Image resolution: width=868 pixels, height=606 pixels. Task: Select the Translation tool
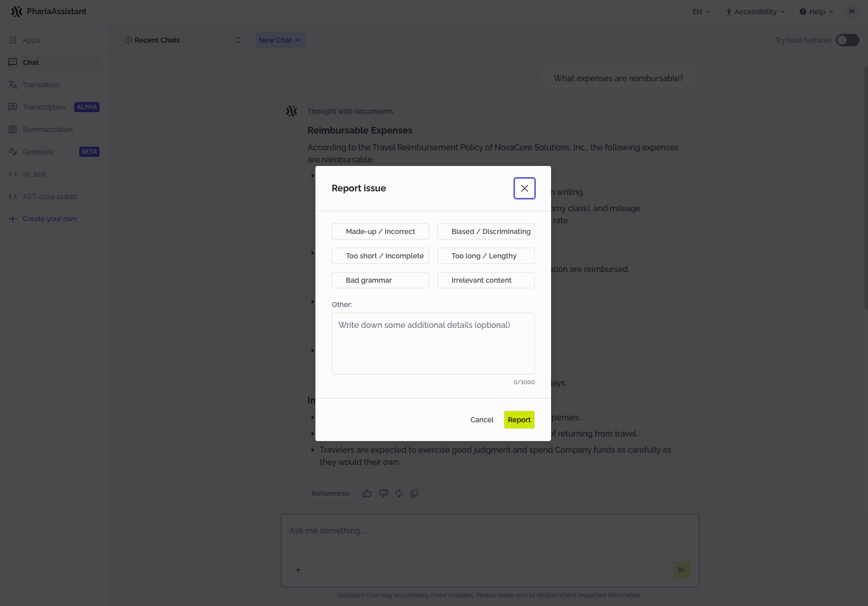coord(41,85)
